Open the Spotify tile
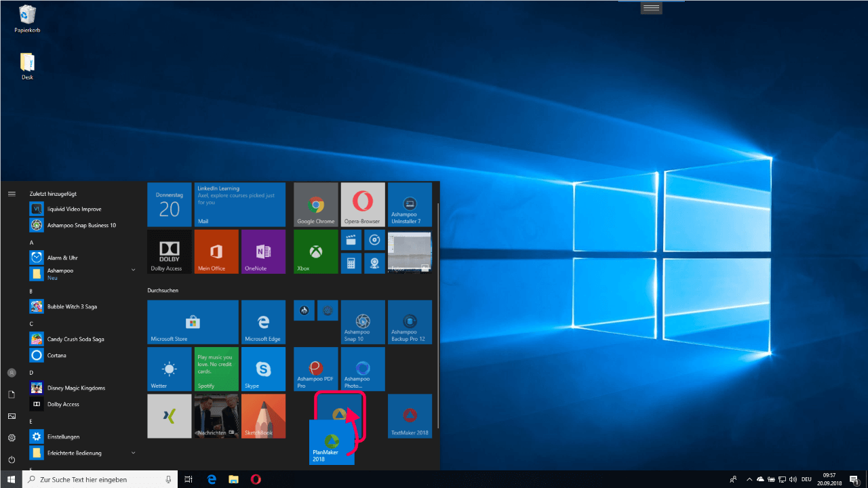The image size is (868, 488). click(x=216, y=369)
